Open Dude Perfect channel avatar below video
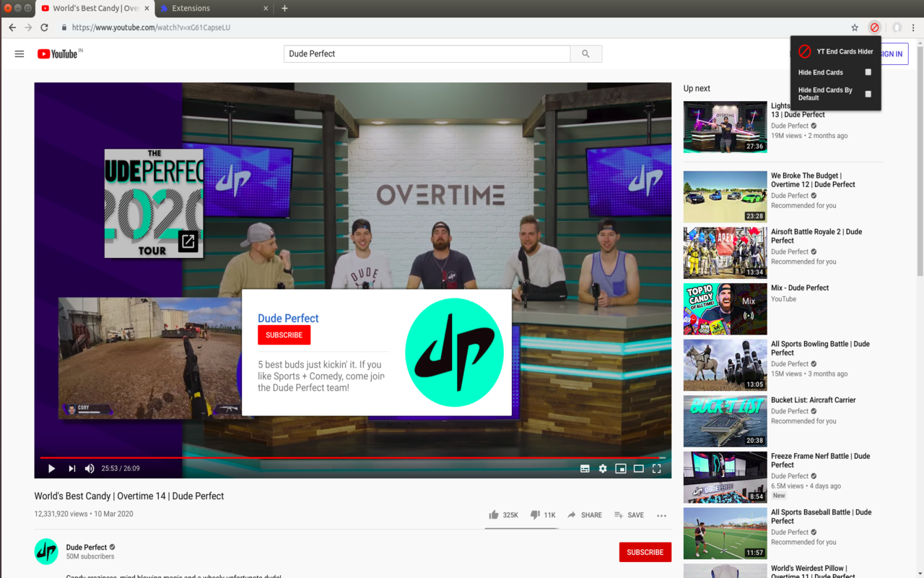Image resolution: width=924 pixels, height=578 pixels. 46,551
